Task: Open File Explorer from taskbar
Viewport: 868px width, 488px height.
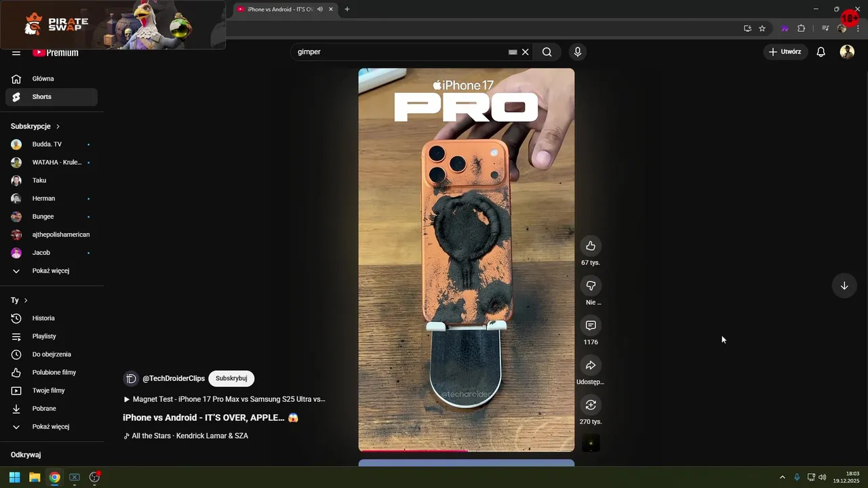Action: pos(35,477)
